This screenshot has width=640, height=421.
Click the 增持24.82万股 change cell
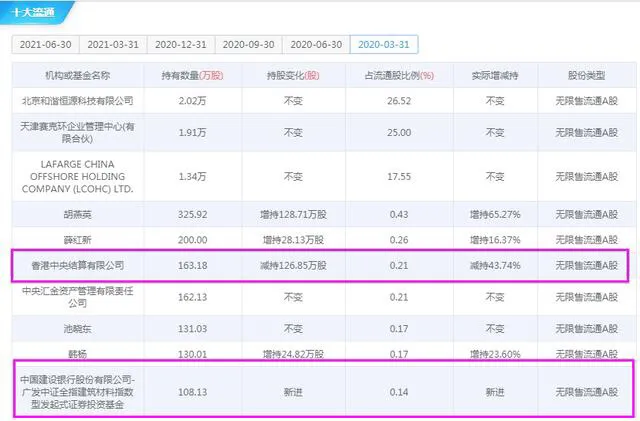coord(293,354)
